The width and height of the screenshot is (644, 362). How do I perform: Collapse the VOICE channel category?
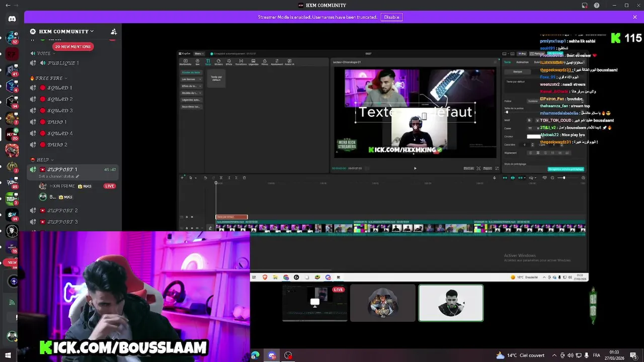44,53
